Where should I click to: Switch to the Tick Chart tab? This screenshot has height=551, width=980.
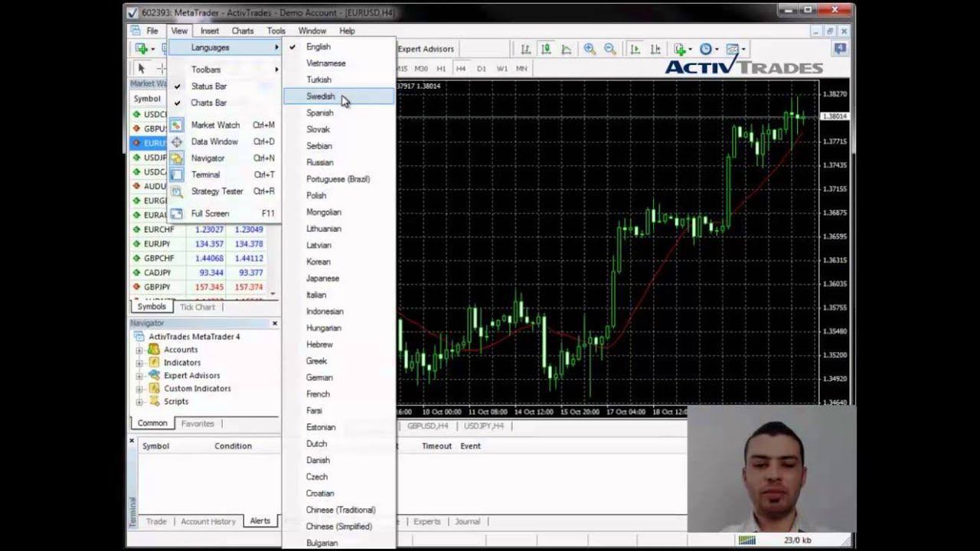click(198, 307)
